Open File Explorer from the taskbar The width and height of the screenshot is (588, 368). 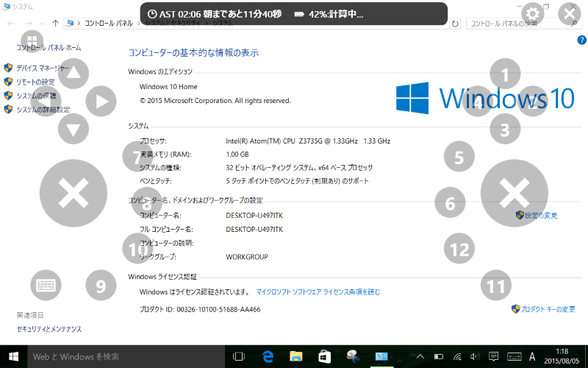point(296,356)
